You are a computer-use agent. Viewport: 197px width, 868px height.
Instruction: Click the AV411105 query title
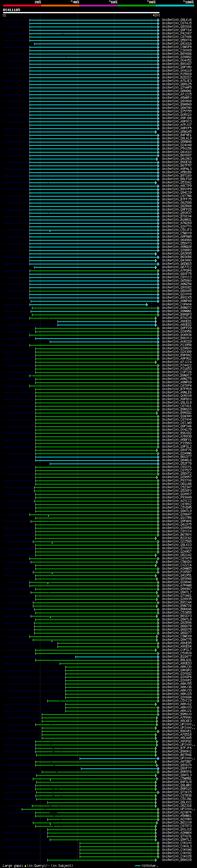pyautogui.click(x=11, y=10)
